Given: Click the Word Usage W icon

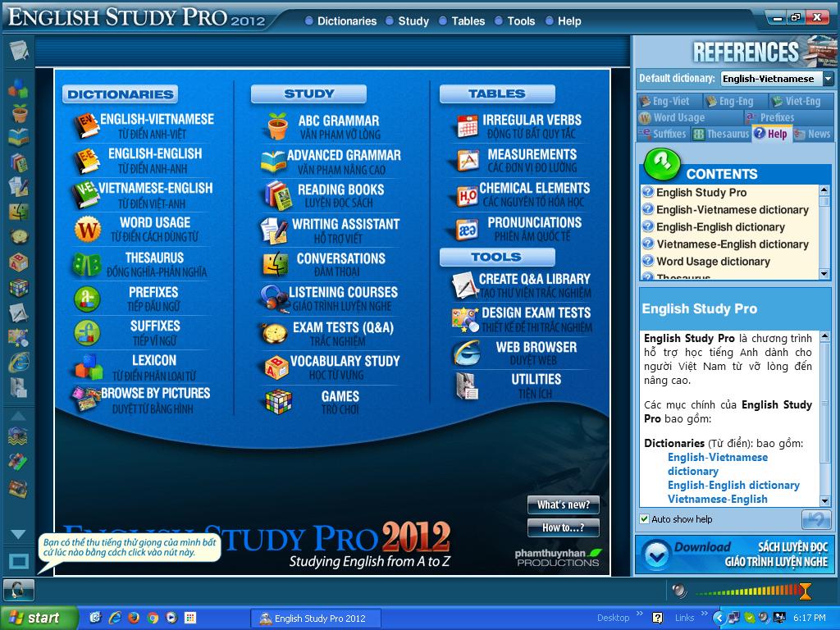Looking at the screenshot, I should click(87, 230).
